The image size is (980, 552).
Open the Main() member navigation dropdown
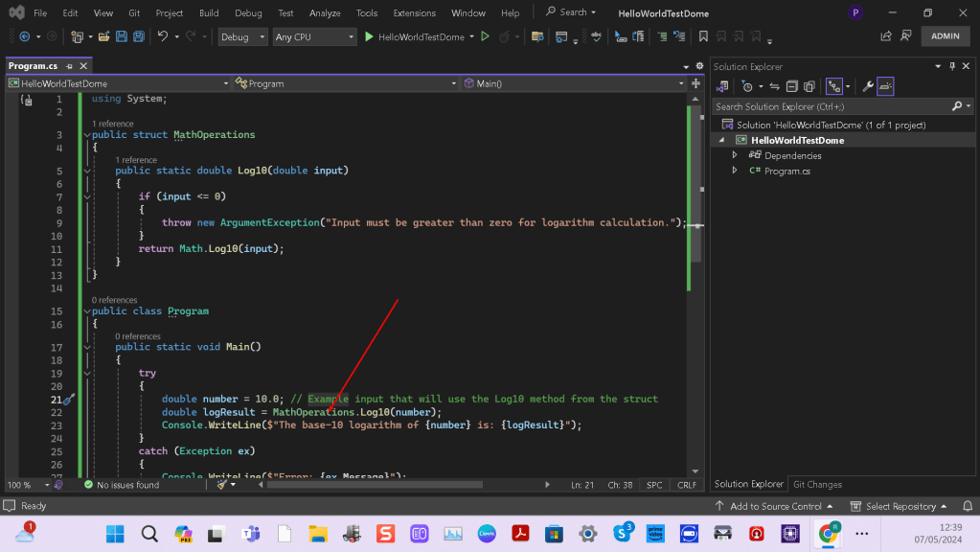tap(573, 83)
